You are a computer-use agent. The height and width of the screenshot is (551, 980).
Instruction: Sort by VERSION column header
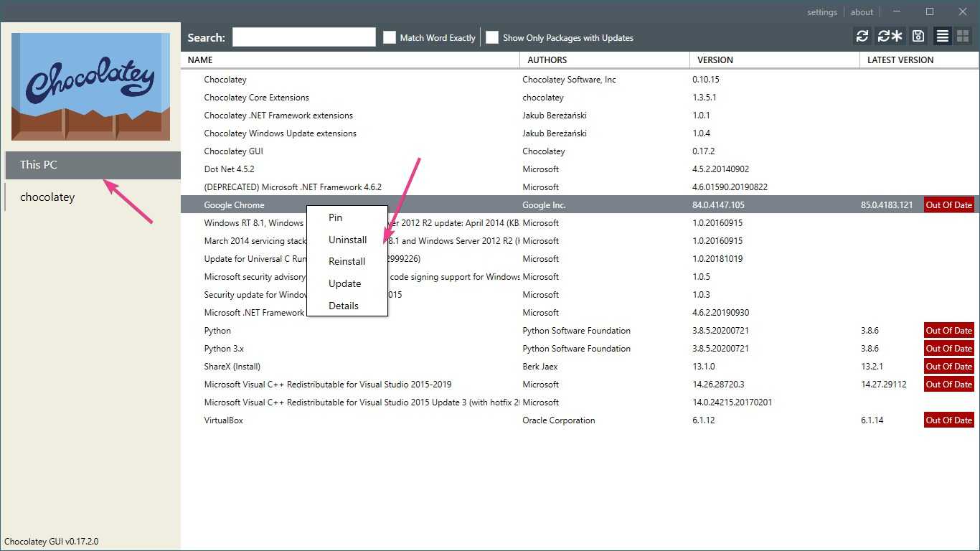coord(775,60)
